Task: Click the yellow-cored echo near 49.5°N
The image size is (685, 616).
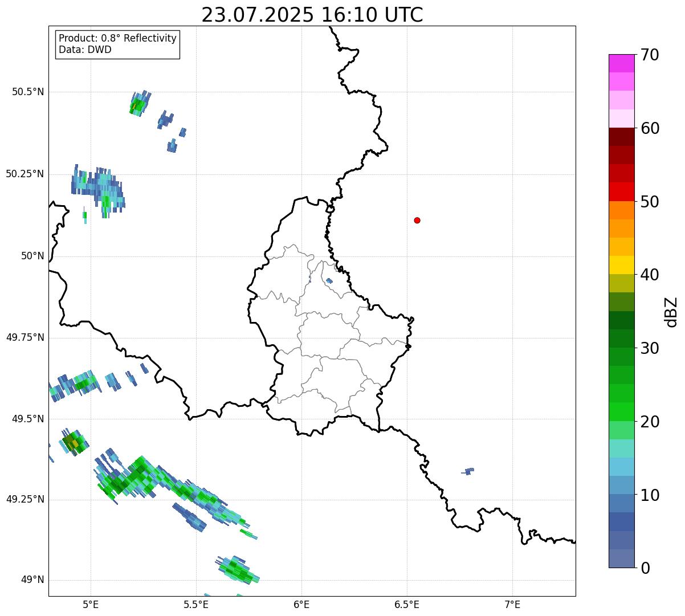Action: [74, 442]
